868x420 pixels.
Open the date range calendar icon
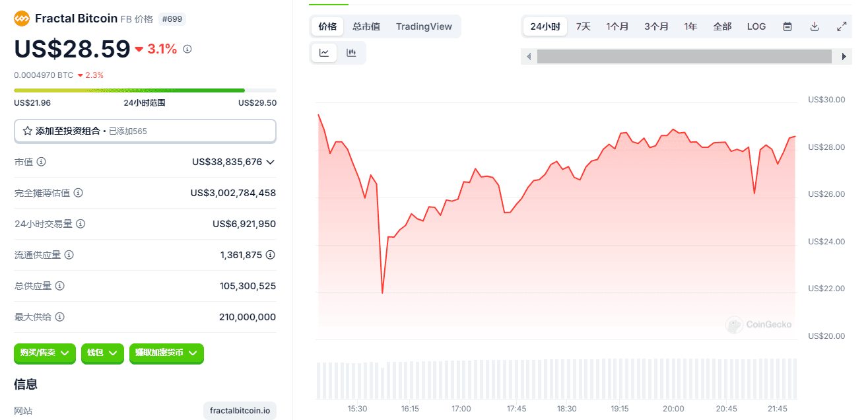787,26
